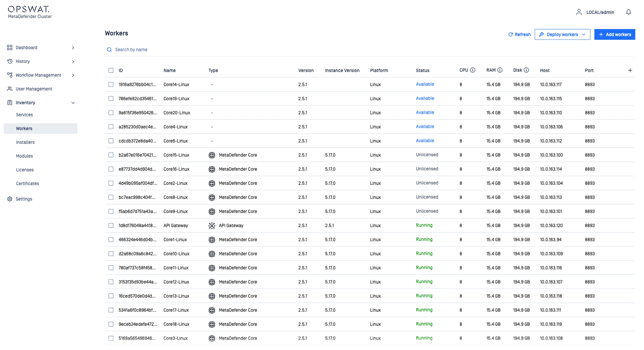Click the Disk info icon

tap(526, 70)
